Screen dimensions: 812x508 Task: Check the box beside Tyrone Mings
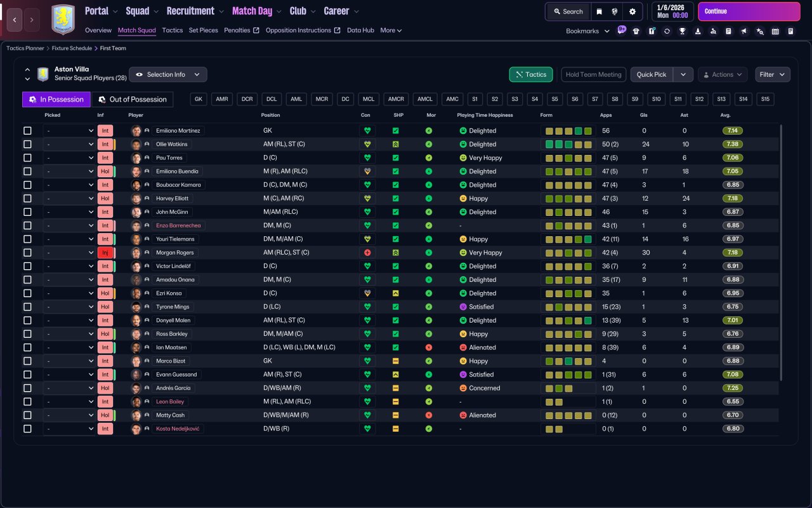27,307
